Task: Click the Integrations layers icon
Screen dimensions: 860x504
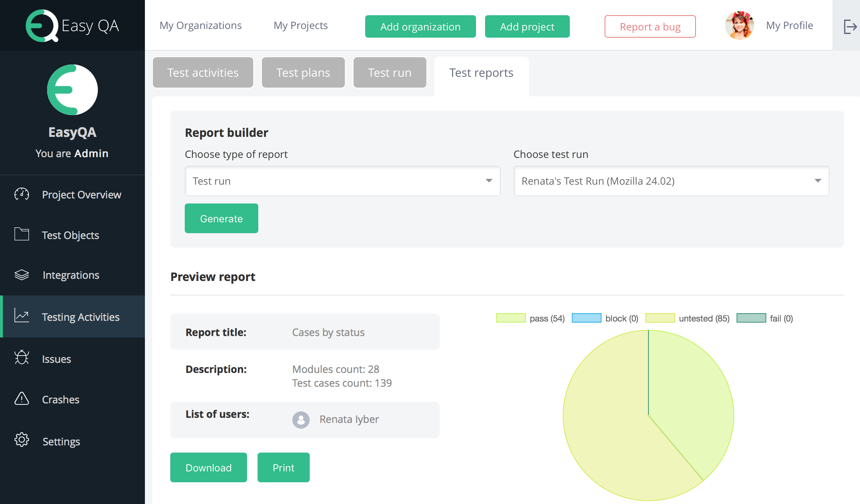Action: (x=22, y=275)
